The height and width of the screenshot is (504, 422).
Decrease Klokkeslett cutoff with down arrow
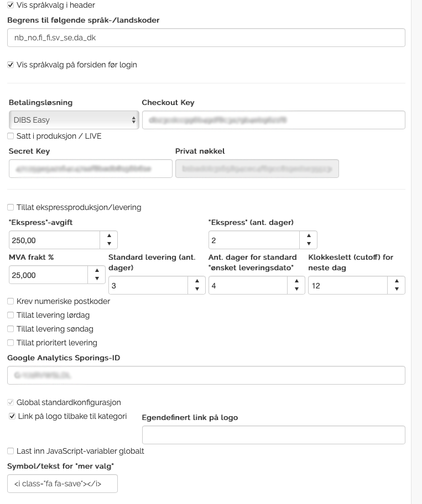click(x=396, y=289)
